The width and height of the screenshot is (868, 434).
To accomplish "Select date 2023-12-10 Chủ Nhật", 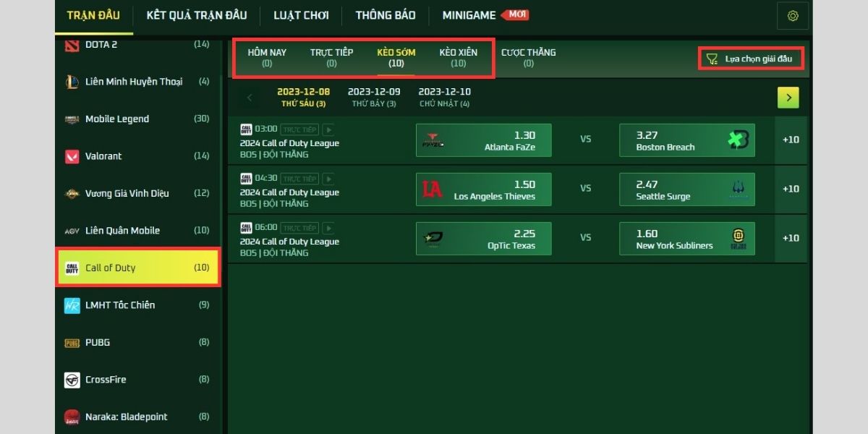I will [445, 98].
